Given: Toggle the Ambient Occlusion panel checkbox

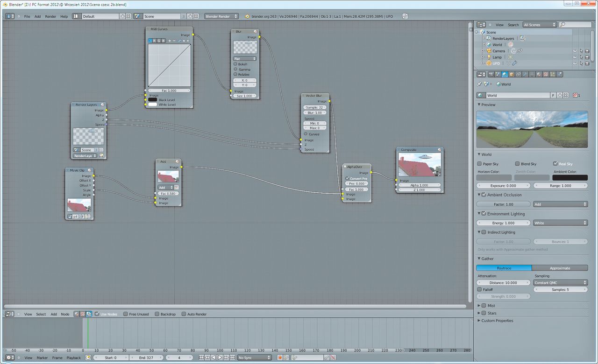Looking at the screenshot, I should click(484, 195).
